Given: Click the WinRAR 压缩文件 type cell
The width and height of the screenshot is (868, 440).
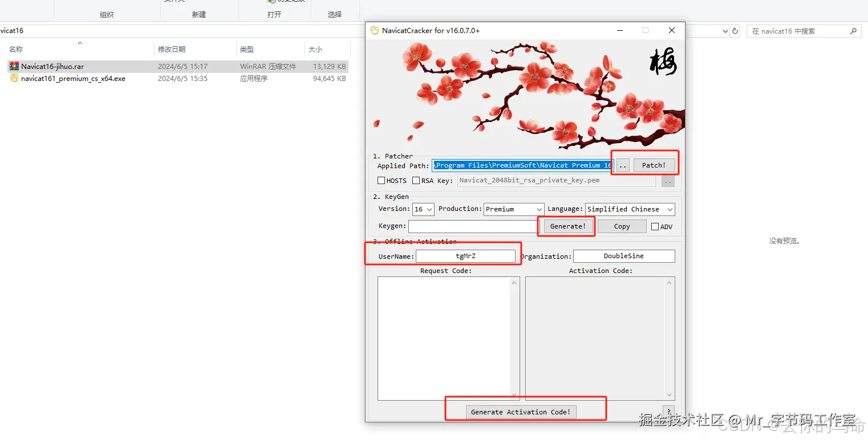Looking at the screenshot, I should pos(268,67).
